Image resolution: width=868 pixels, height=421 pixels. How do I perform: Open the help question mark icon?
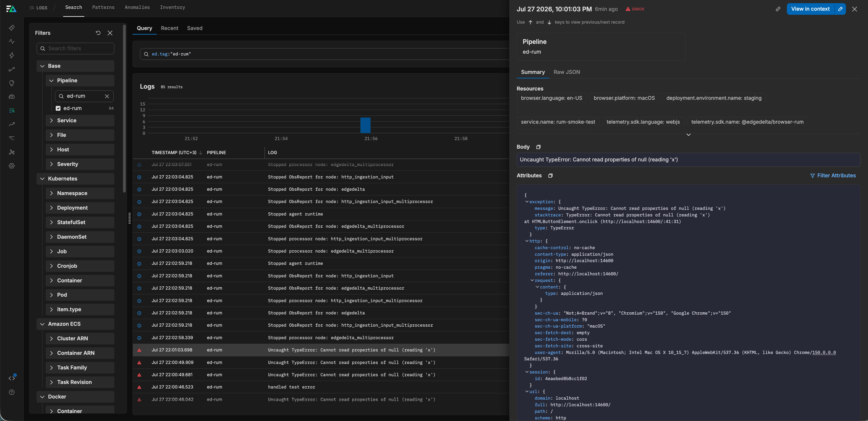(x=12, y=392)
